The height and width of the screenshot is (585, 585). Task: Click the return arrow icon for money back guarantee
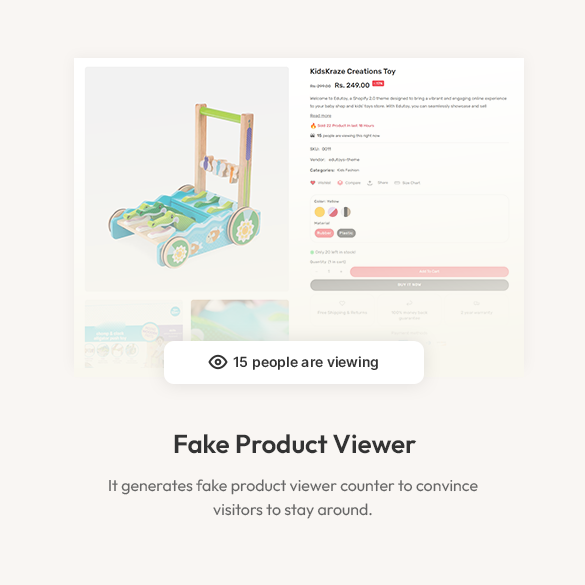click(x=409, y=303)
